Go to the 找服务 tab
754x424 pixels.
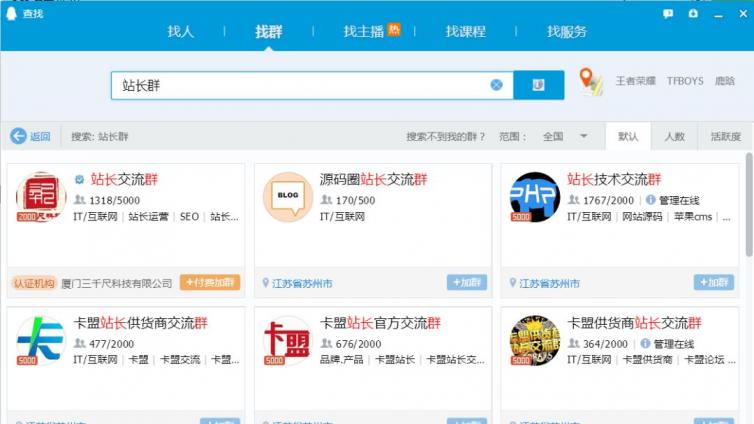point(566,32)
